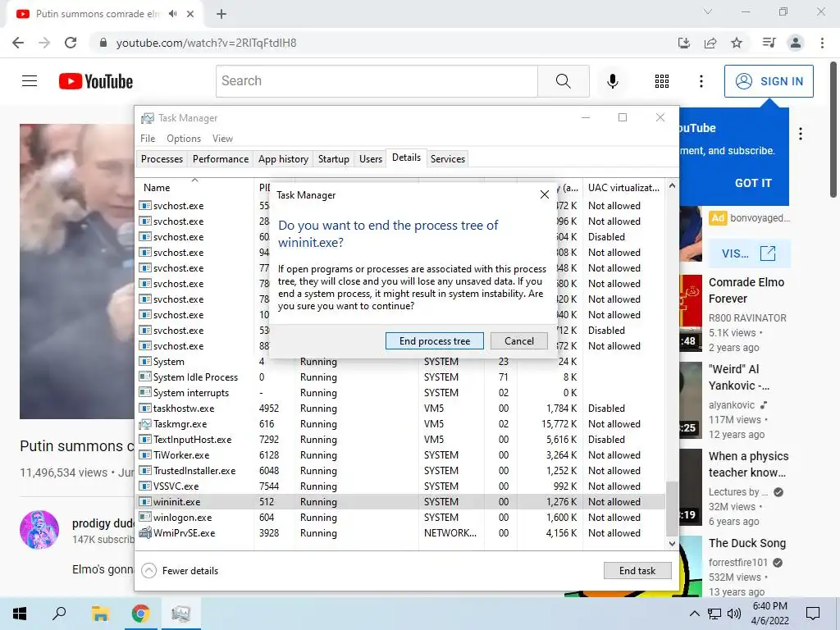The height and width of the screenshot is (630, 840).
Task: Click the End task button
Action: pos(637,571)
